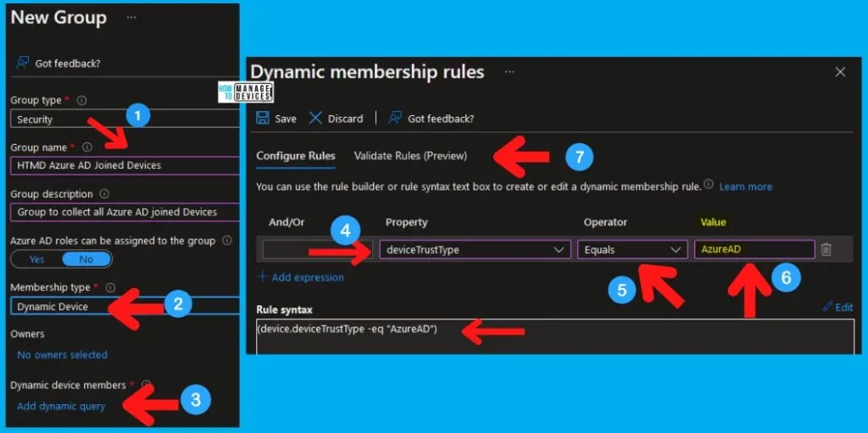Image resolution: width=868 pixels, height=433 pixels.
Task: Click the Rule syntax heading
Action: tap(284, 309)
